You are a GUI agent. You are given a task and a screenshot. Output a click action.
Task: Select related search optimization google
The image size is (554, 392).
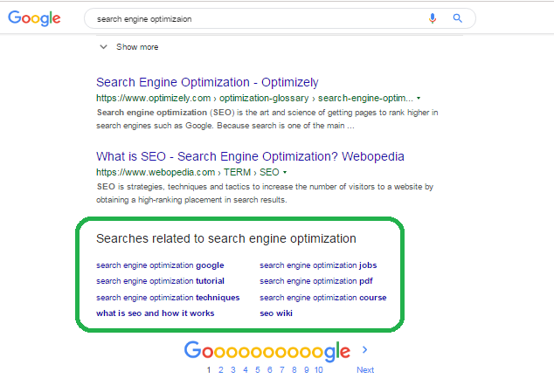pyautogui.click(x=160, y=265)
